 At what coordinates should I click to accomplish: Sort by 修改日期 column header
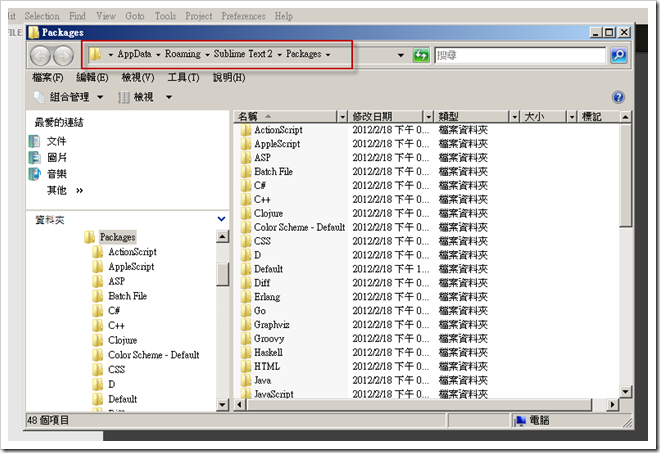(x=386, y=117)
